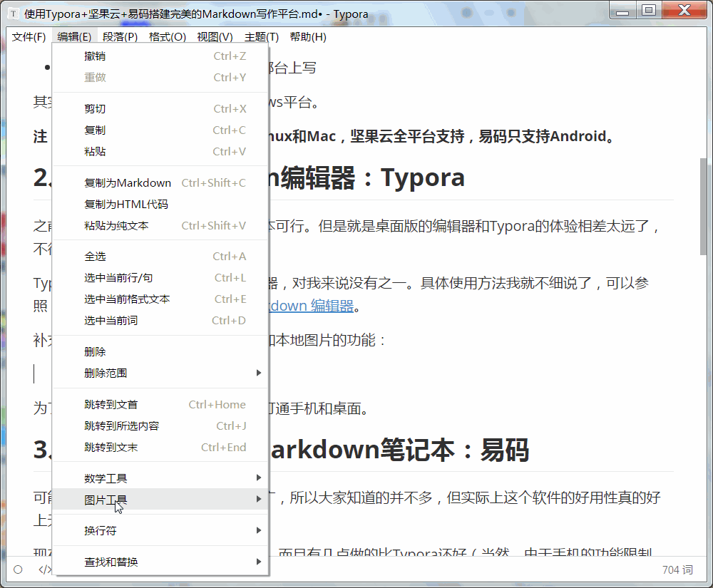Choose 跳转到文首
Screen dimensions: 713x588
point(160,404)
